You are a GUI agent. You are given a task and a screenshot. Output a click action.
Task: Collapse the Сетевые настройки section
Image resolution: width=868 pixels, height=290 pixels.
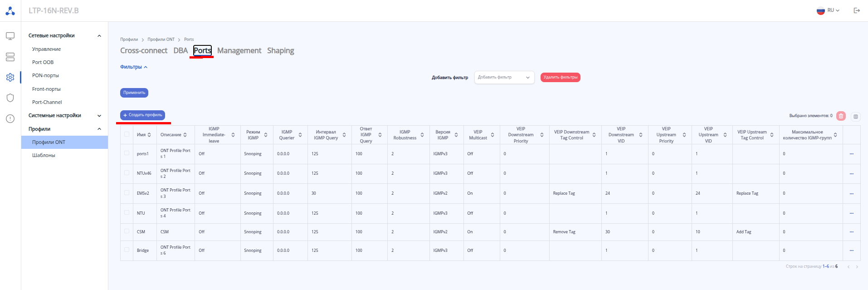(99, 36)
